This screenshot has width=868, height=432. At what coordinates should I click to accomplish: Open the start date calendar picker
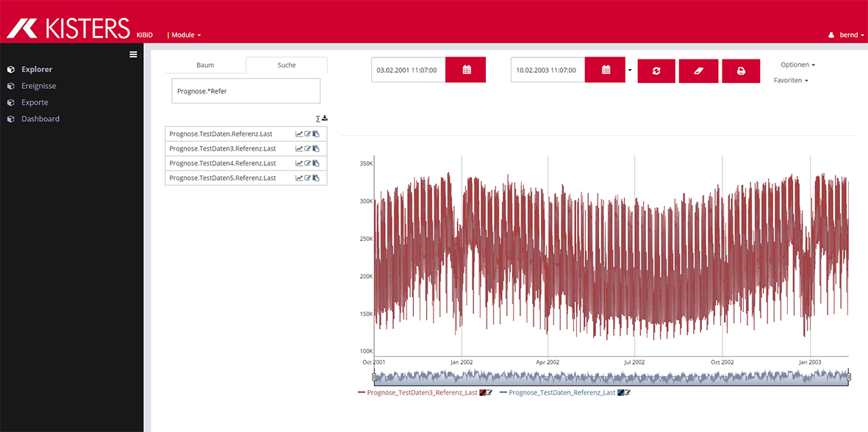(466, 70)
